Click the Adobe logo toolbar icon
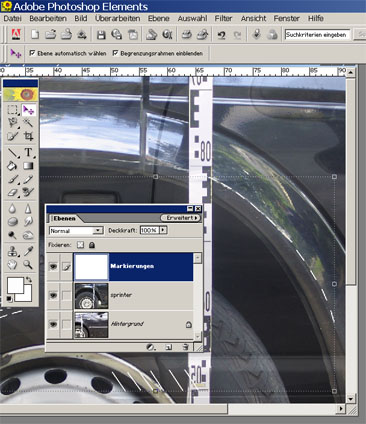366x424 pixels. [16, 34]
